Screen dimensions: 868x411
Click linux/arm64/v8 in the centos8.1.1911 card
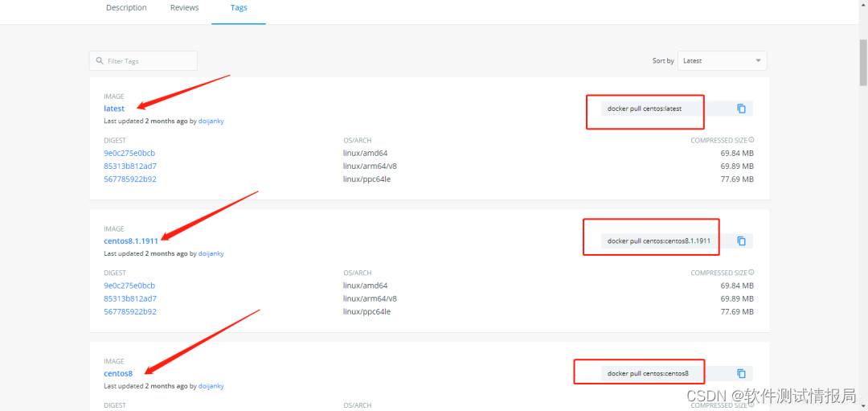point(370,298)
